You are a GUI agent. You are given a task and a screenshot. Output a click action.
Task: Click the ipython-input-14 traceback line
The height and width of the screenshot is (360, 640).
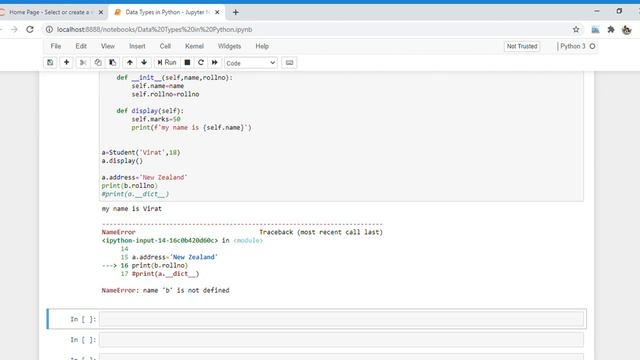click(x=182, y=240)
